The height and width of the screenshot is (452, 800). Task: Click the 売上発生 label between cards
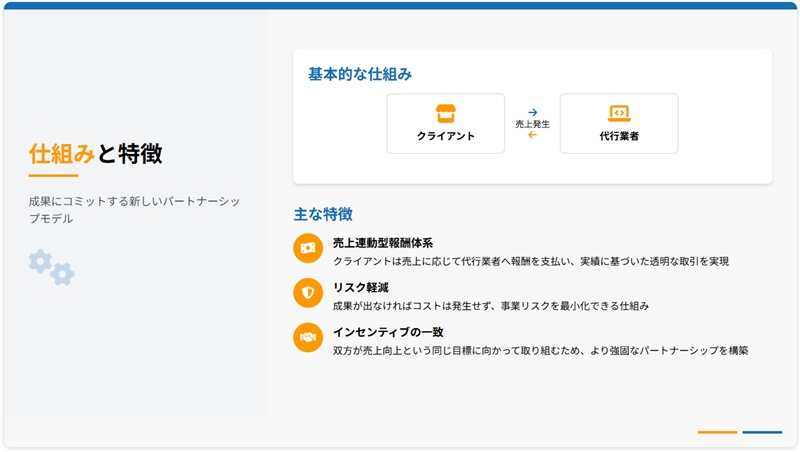(x=532, y=124)
